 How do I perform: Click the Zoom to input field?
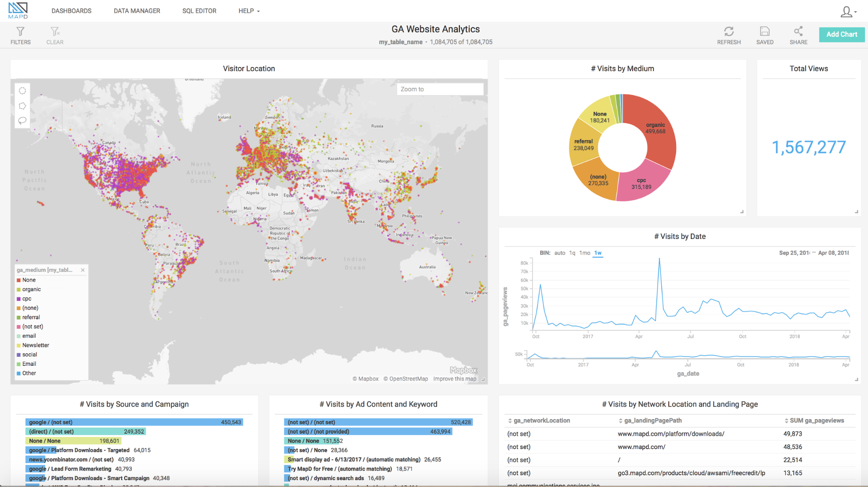point(439,89)
